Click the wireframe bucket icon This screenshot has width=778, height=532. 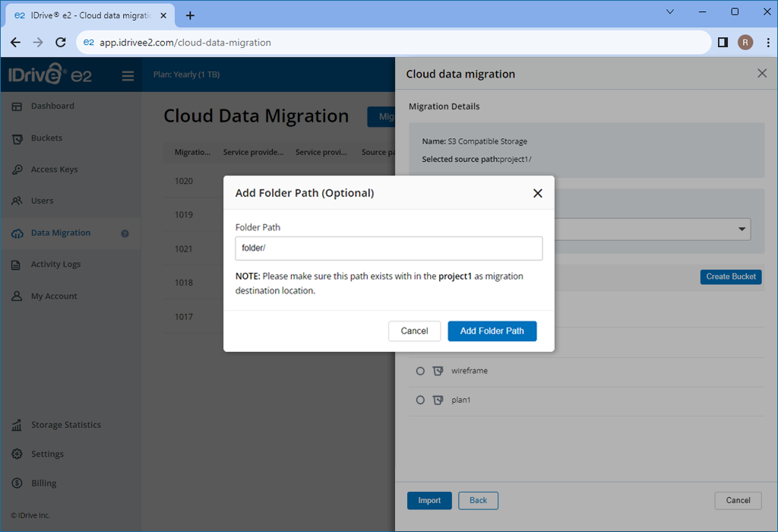438,371
